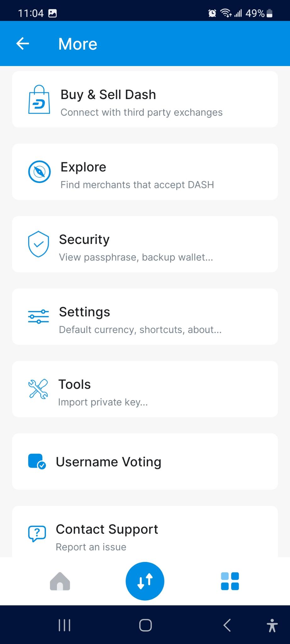Tap the accessibility shortcut icon
Viewport: 290px width, 644px height.
pos(272,625)
